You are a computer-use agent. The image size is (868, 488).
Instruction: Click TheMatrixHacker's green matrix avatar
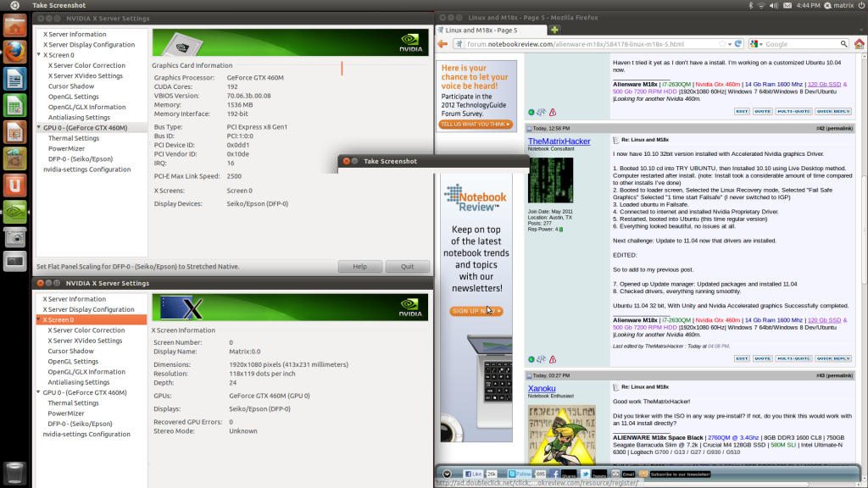click(x=550, y=180)
